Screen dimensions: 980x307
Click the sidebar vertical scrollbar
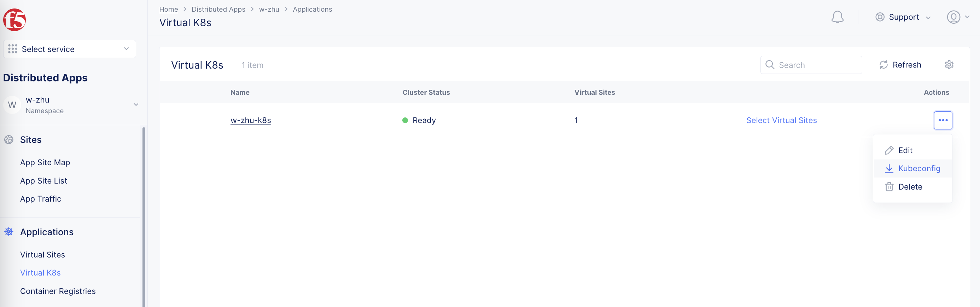click(x=144, y=217)
